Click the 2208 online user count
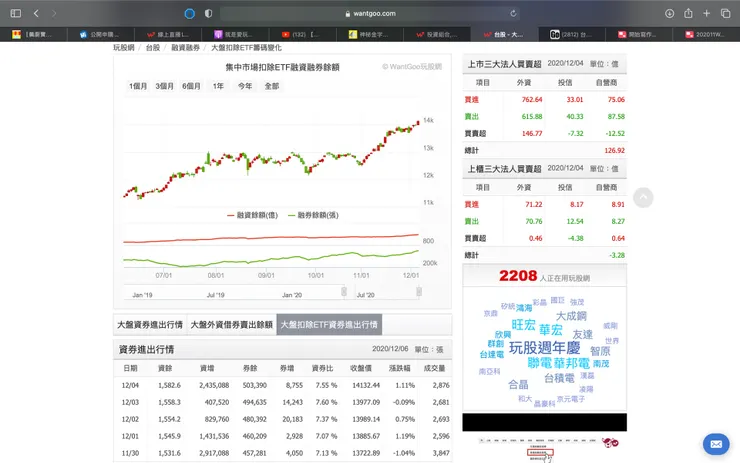The image size is (740, 463). coord(518,276)
